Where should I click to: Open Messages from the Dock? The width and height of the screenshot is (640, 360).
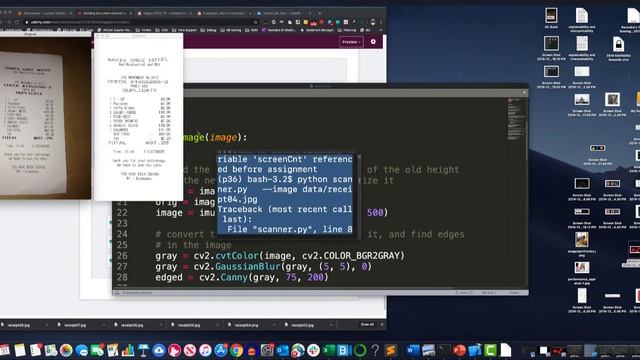click(x=82, y=350)
